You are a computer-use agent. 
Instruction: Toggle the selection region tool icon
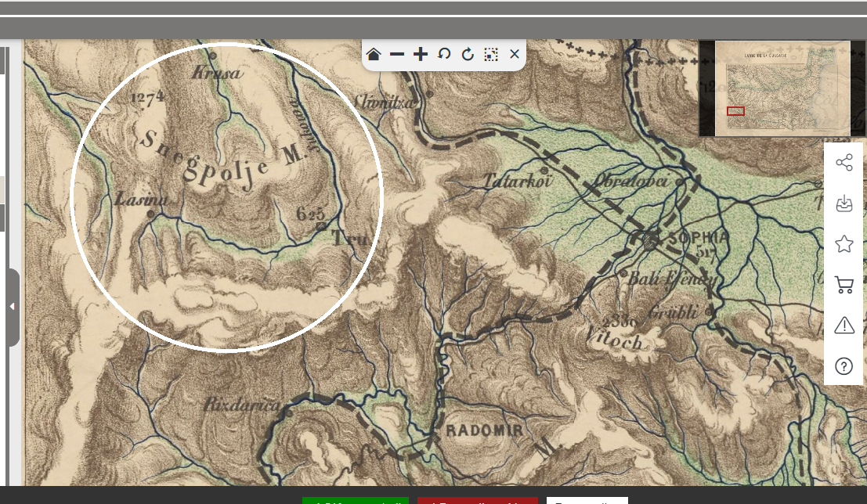(491, 54)
